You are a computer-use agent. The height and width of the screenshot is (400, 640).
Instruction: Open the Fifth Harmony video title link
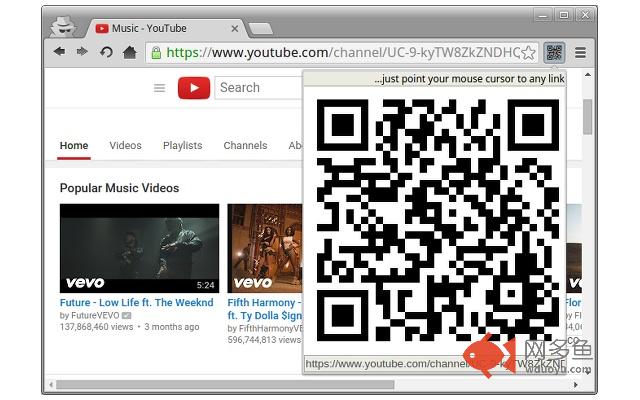(x=265, y=309)
